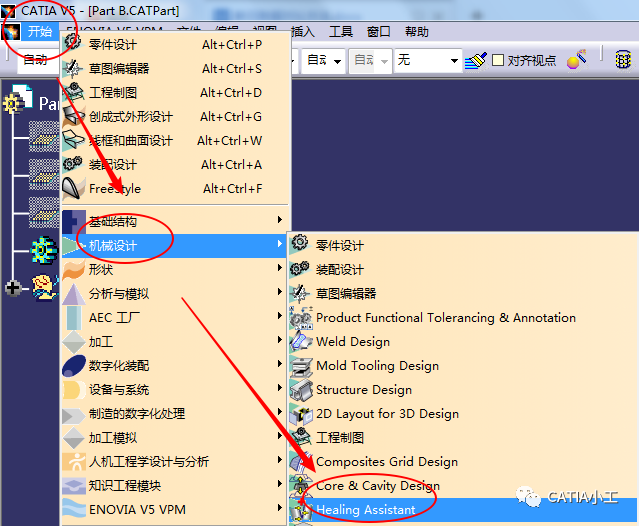639x526 pixels.
Task: Expand the AEC 工厂 submenu
Action: pyautogui.click(x=175, y=317)
